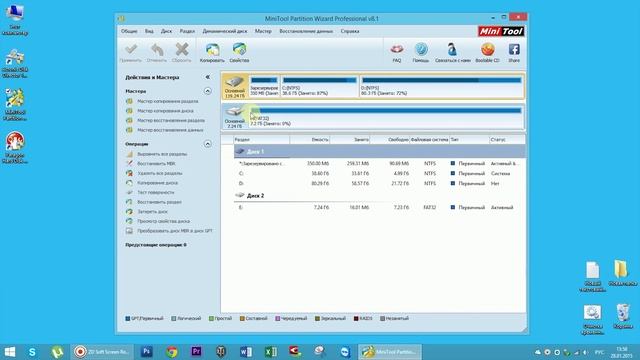This screenshot has width=640, height=360.
Task: Click Тест поверхности operation
Action: tap(156, 192)
